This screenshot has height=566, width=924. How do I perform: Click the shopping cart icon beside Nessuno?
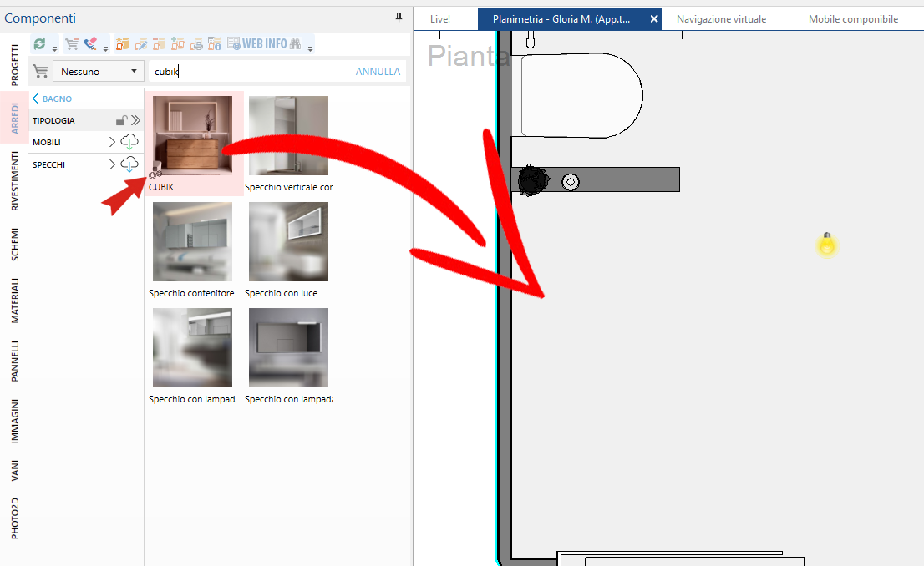tap(41, 71)
